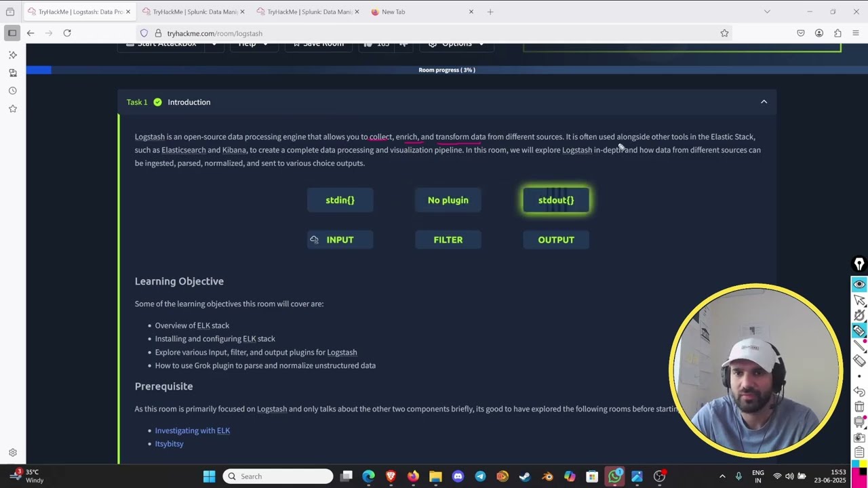The image size is (868, 488).
Task: Click the Learning Objective heading
Action: coord(179,281)
